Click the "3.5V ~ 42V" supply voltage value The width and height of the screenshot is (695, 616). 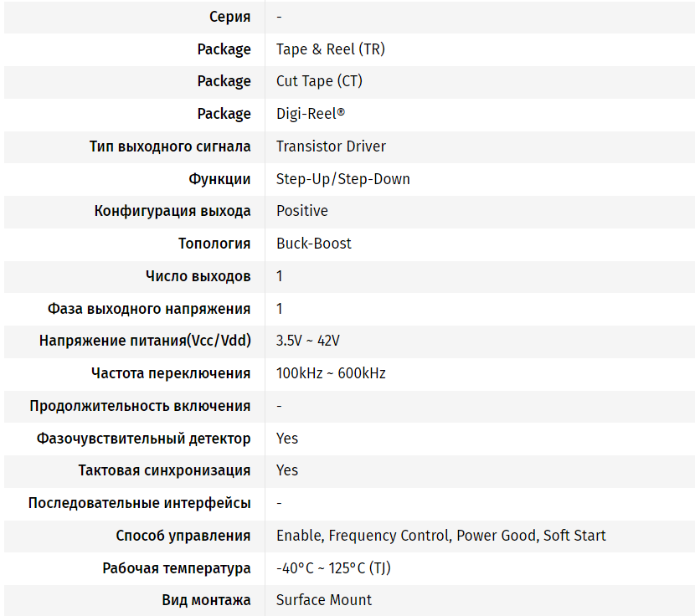tap(307, 341)
